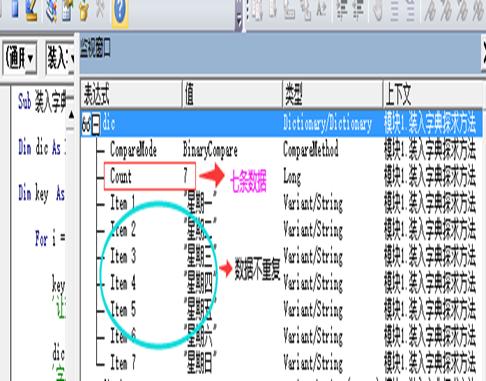Close the 监视窗口 watch window
486x381 pixels.
[483, 53]
